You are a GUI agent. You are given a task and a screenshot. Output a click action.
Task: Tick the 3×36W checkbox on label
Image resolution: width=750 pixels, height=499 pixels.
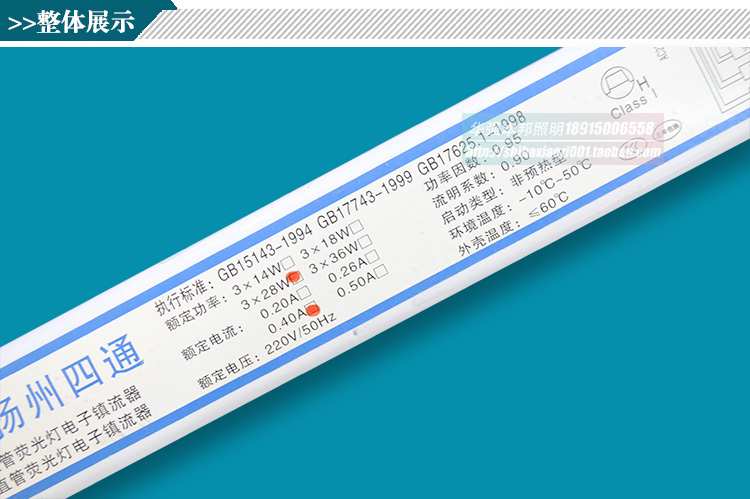pos(365,241)
